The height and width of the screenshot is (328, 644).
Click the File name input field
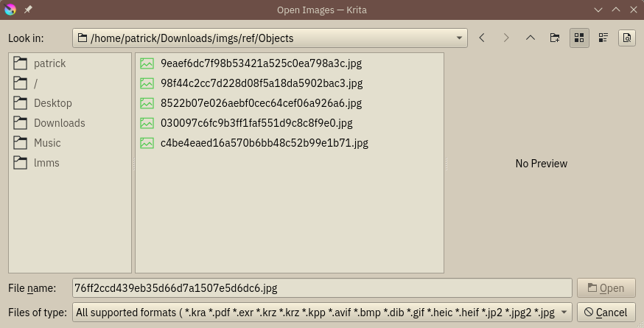tap(322, 288)
